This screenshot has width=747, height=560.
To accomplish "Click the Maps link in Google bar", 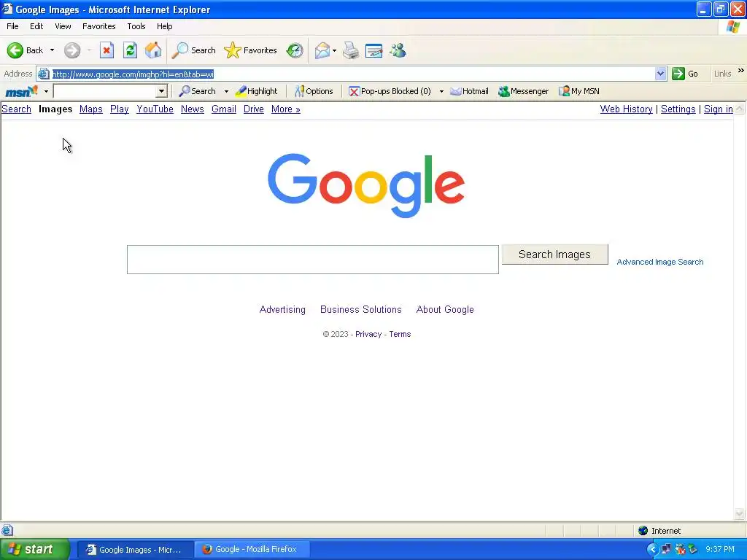I will [x=91, y=109].
